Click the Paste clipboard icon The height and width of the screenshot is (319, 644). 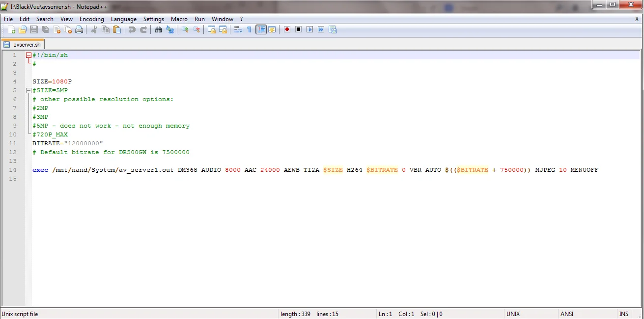[117, 29]
